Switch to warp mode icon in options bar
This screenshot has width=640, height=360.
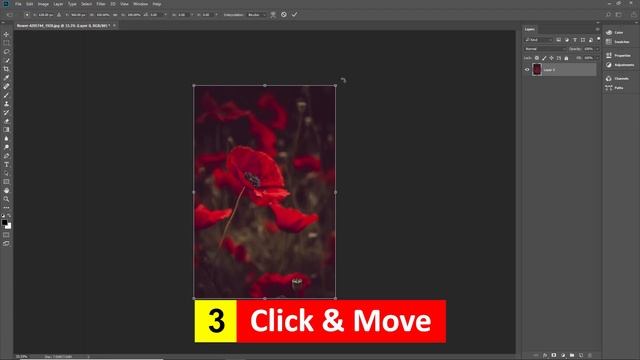pos(273,15)
